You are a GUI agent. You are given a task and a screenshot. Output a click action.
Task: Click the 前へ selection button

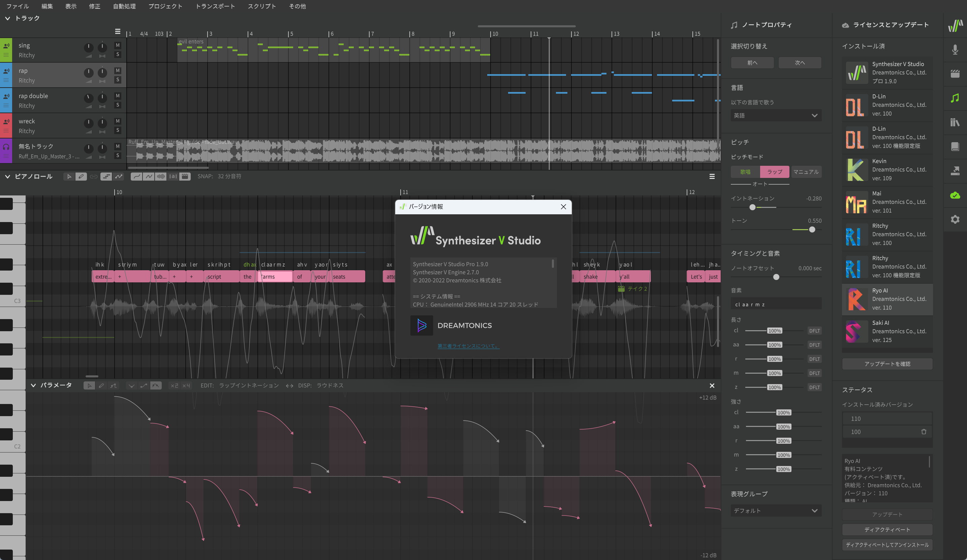click(x=752, y=63)
